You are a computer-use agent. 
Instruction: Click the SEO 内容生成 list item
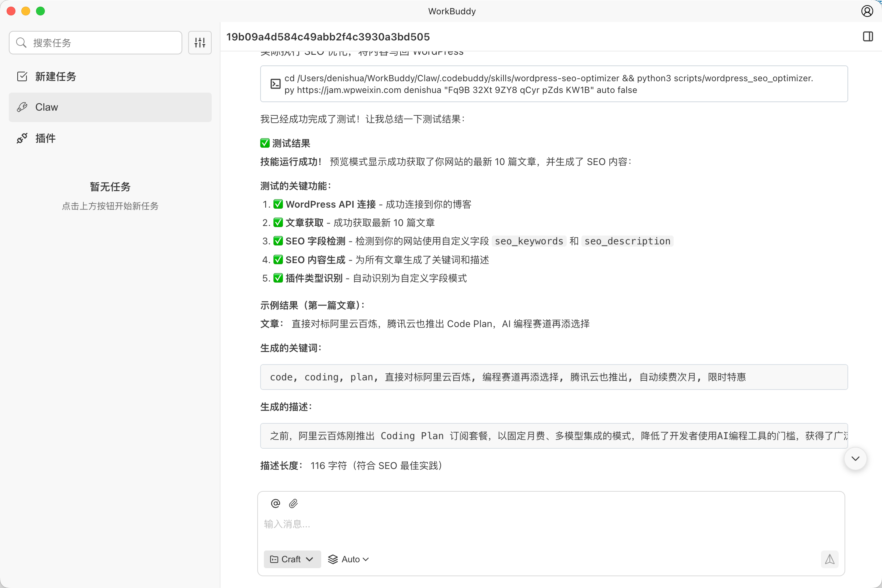point(376,260)
